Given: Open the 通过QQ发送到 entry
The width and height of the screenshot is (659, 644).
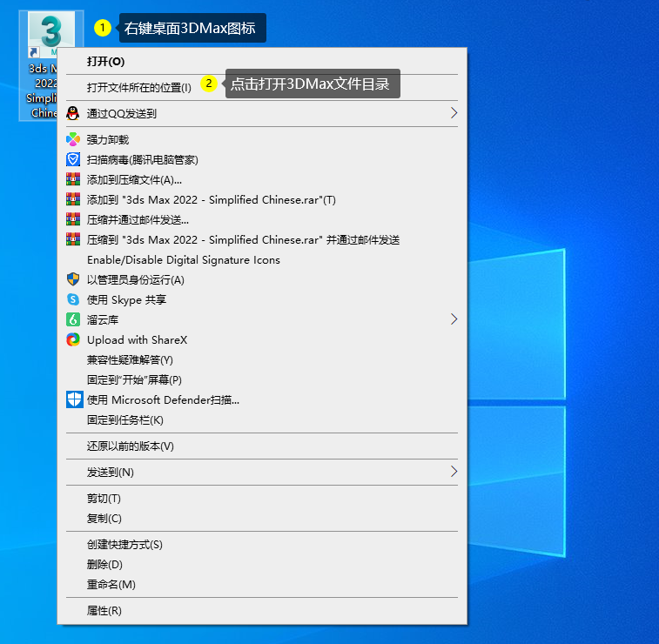Looking at the screenshot, I should click(x=262, y=113).
